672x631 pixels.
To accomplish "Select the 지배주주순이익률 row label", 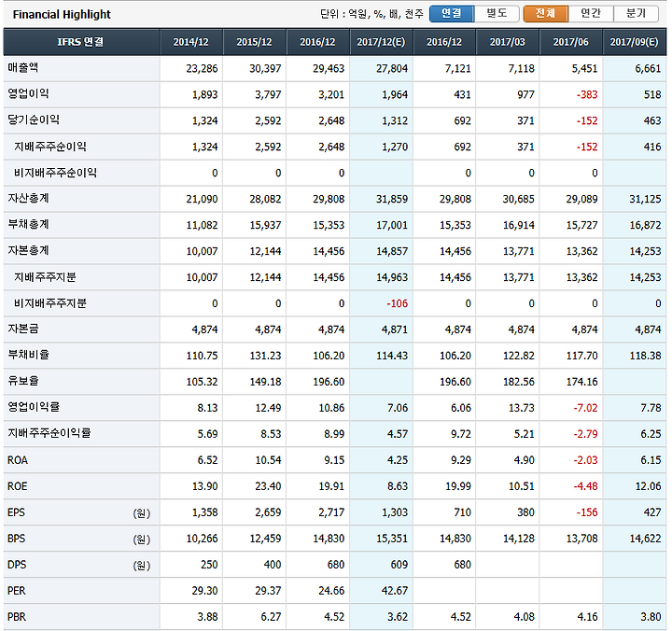I will 49,433.
